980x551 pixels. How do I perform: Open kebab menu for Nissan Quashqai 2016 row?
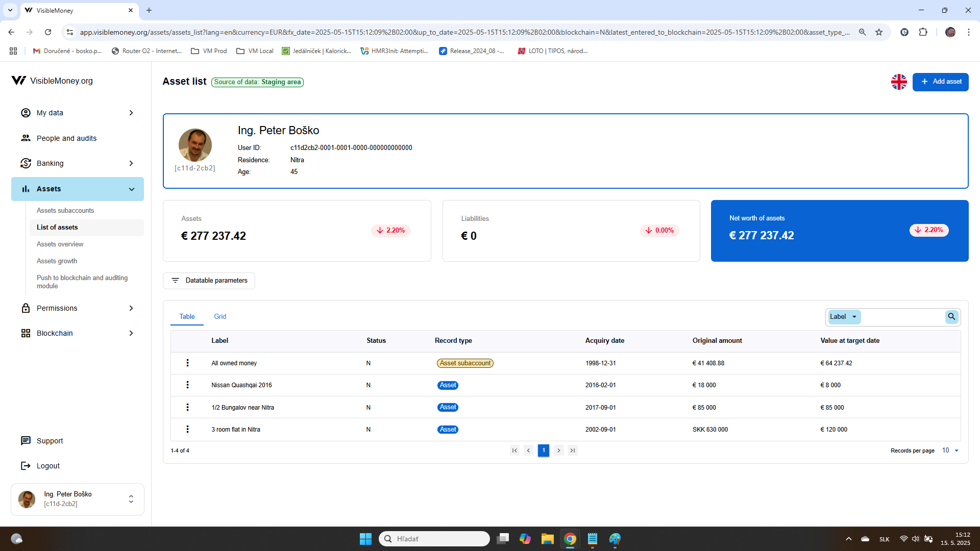(x=187, y=385)
